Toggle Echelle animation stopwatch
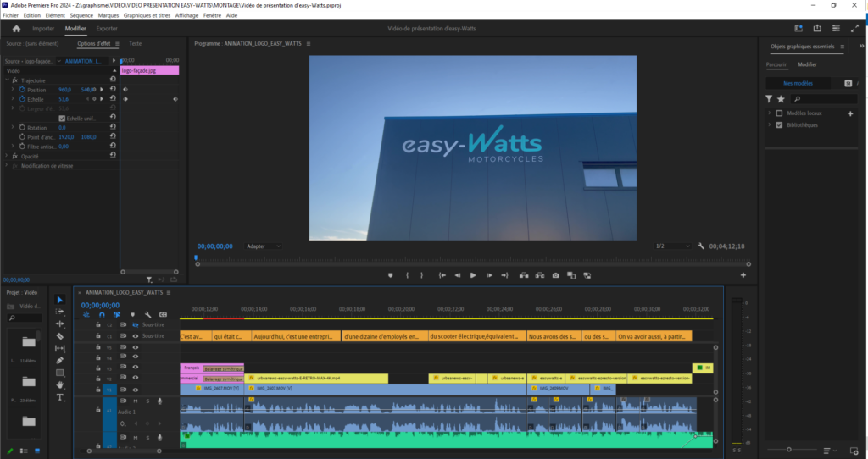Screen dimensions: 868x459 (x=22, y=99)
